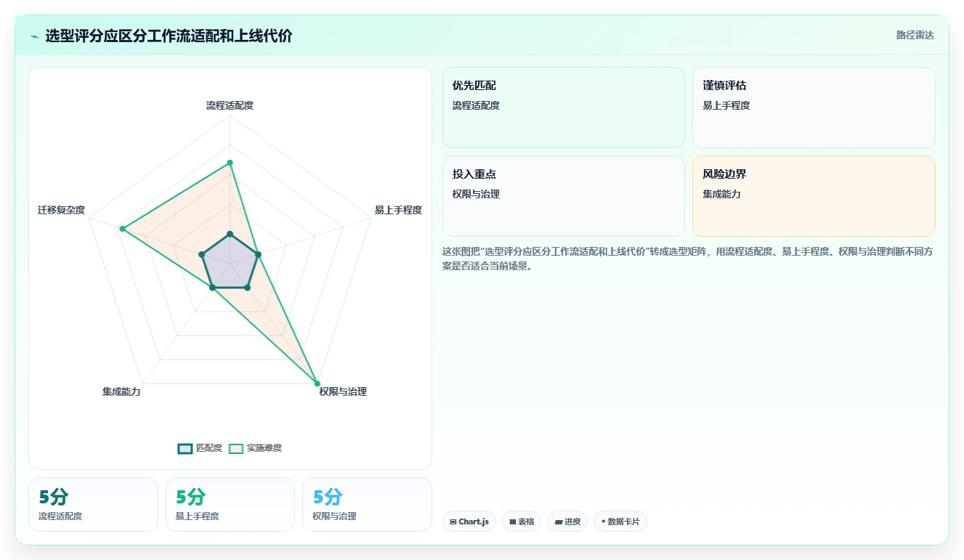The image size is (964, 560).
Task: Click the slanted icon inside the 进度 chip
Action: pos(558,522)
